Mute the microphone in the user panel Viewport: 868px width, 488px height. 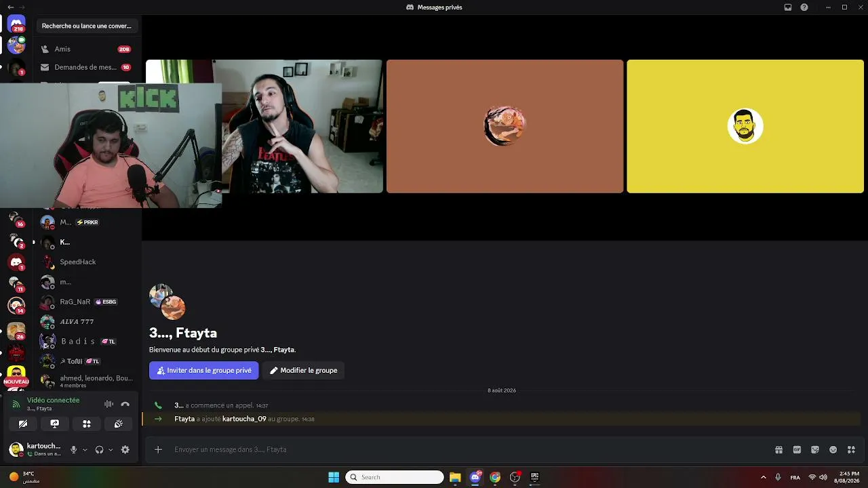tap(74, 449)
